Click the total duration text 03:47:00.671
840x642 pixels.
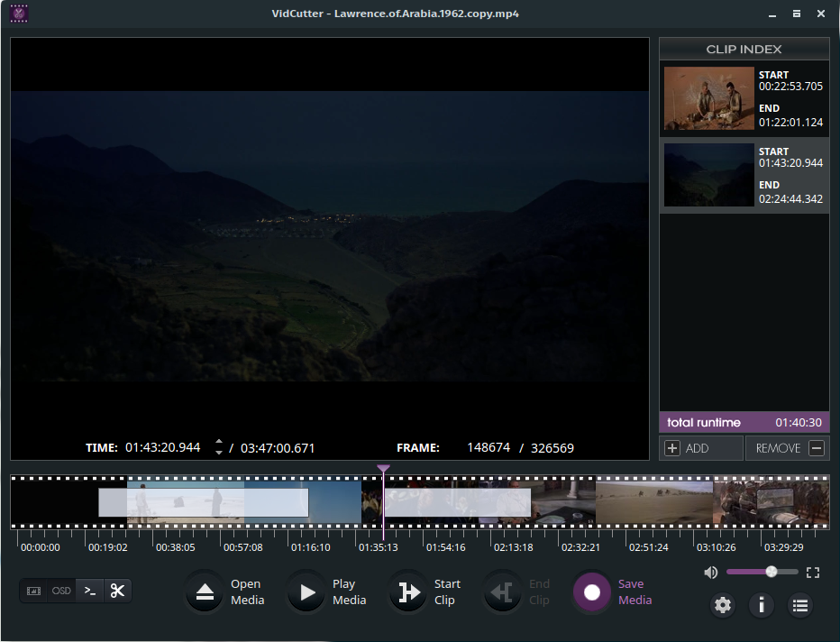(x=278, y=448)
